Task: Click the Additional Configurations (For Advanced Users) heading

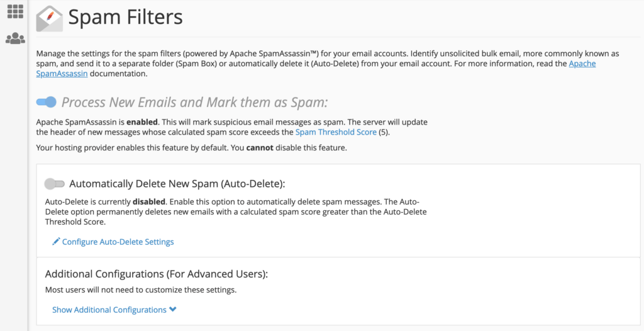Action: tap(157, 274)
